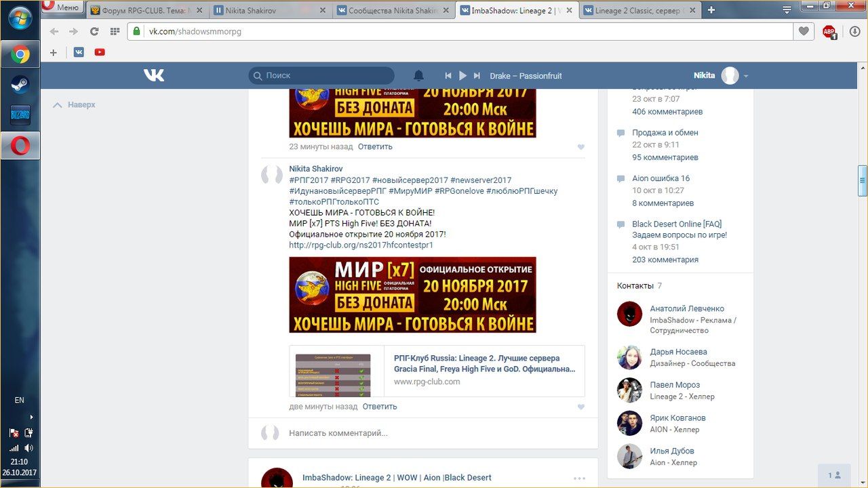Open the 406 комментариев link
The image size is (868, 488).
click(x=667, y=112)
